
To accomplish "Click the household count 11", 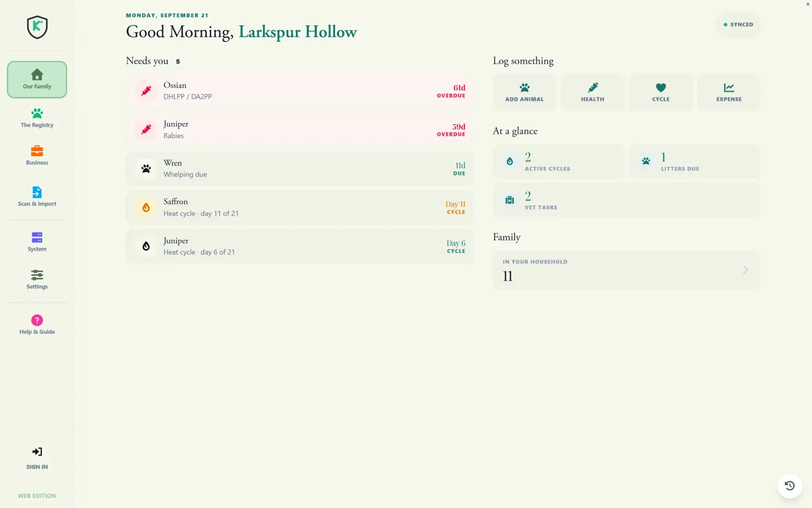I will (x=507, y=277).
